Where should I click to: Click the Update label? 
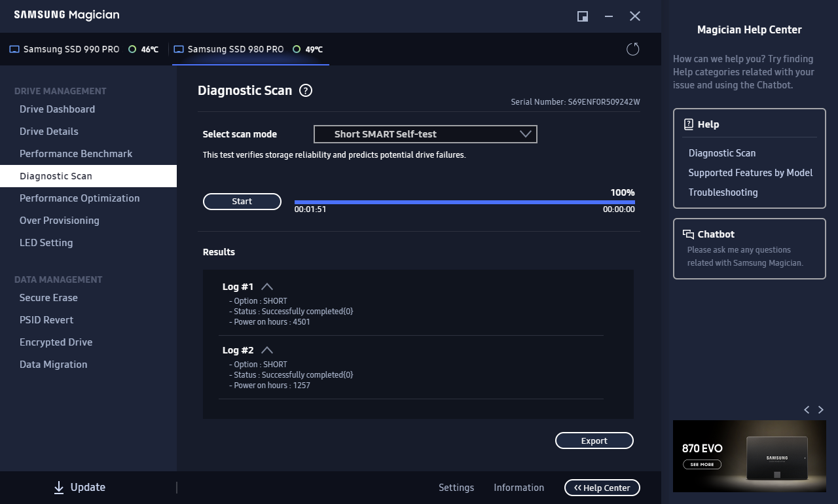[x=88, y=487]
